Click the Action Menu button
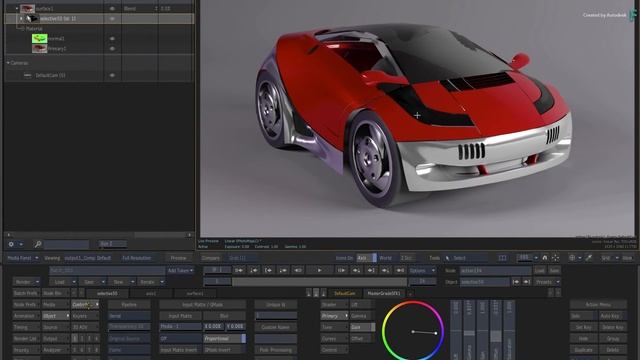 (x=598, y=304)
